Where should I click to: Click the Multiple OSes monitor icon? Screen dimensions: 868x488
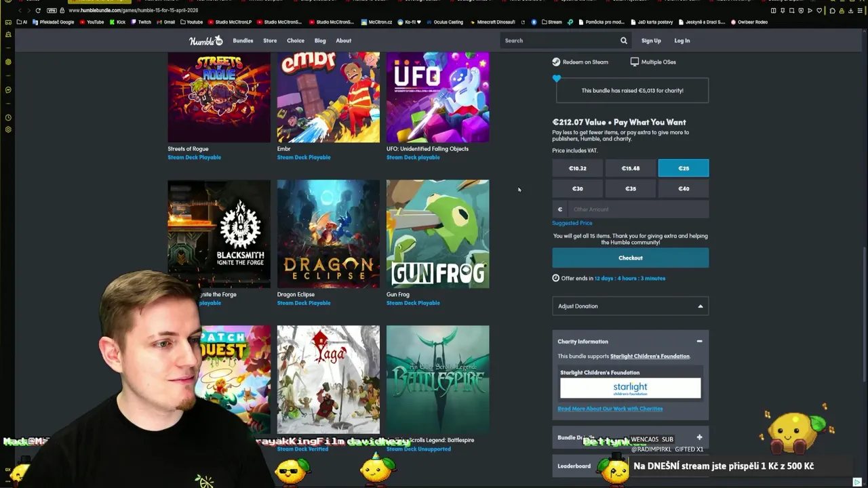pyautogui.click(x=635, y=62)
